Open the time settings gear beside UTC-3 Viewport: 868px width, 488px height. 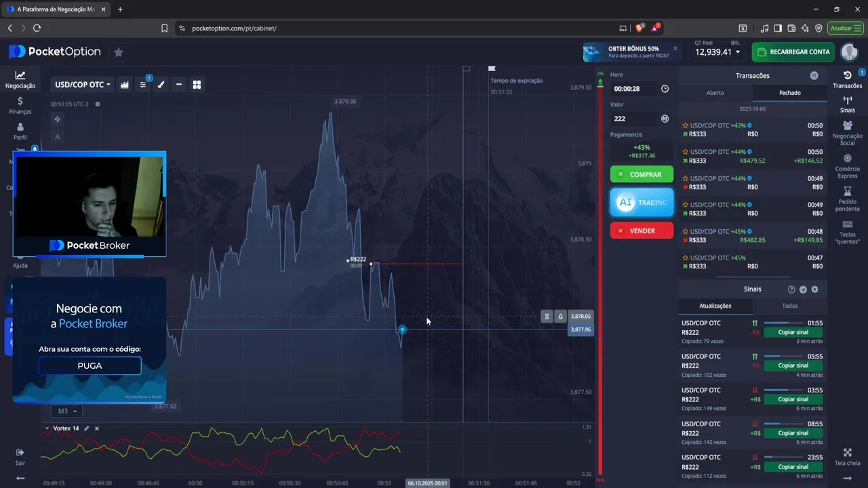coord(98,104)
